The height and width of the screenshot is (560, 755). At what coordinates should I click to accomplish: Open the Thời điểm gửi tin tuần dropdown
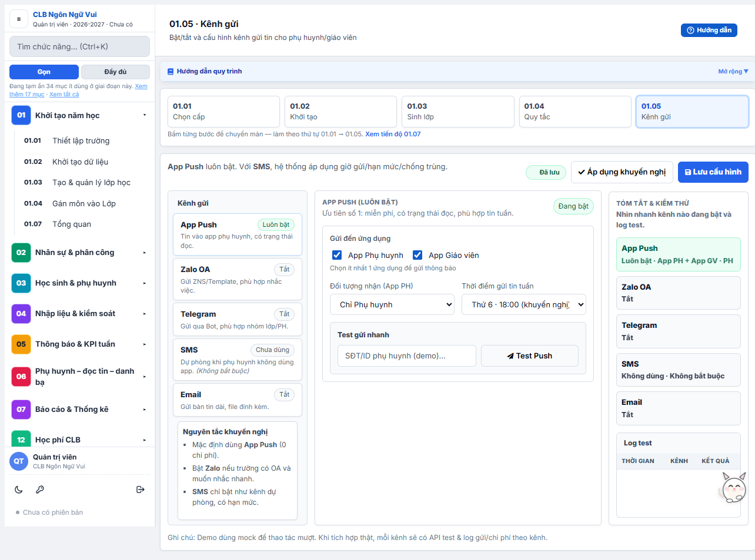pos(524,304)
